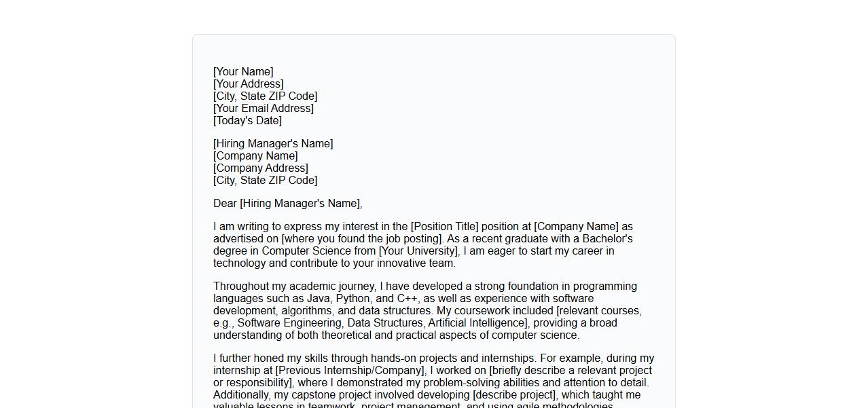
Task: Click "[Company Name]" line in recipient address block
Action: [x=255, y=156]
